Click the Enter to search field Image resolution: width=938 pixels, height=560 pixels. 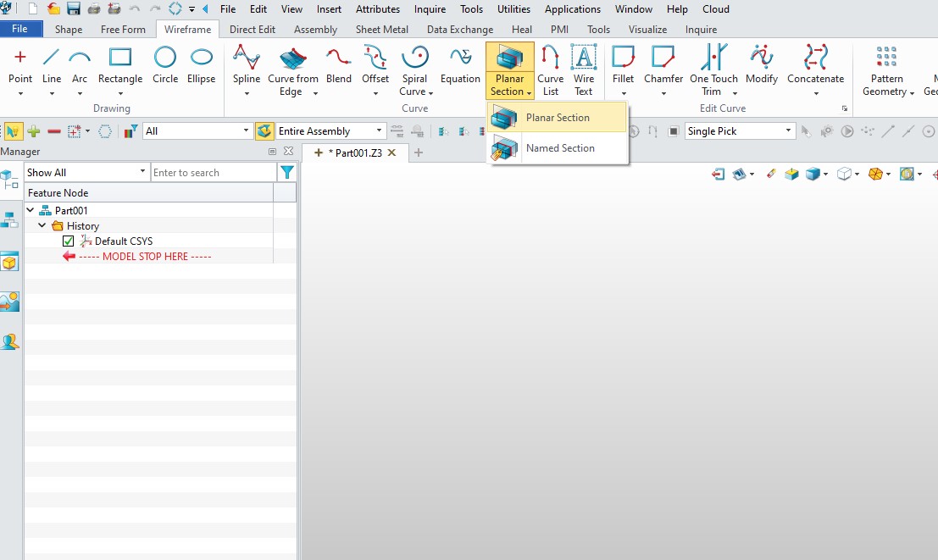point(213,173)
